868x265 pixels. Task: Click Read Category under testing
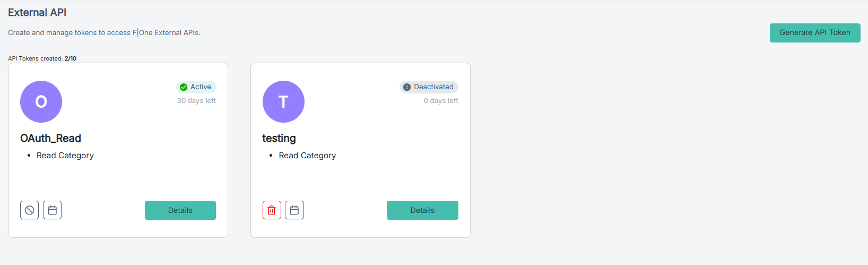click(x=308, y=156)
